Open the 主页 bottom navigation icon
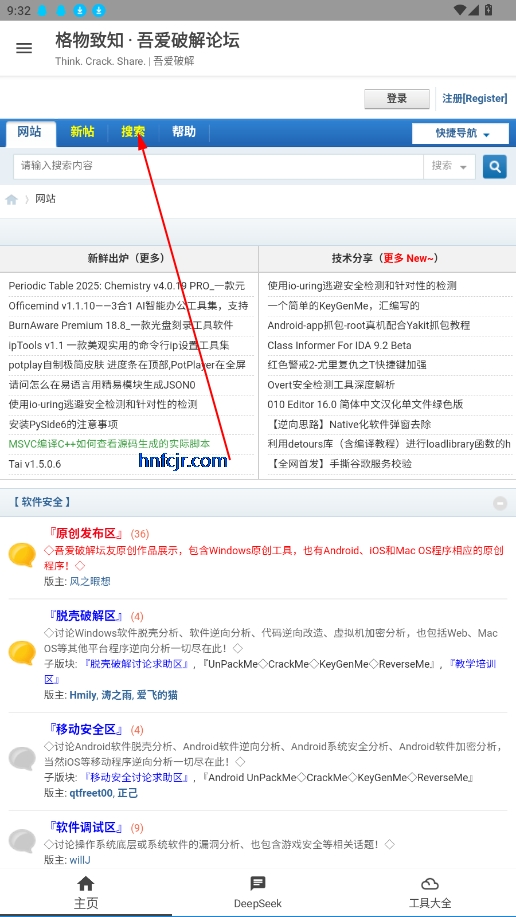Image resolution: width=516 pixels, height=917 pixels. (x=85, y=883)
